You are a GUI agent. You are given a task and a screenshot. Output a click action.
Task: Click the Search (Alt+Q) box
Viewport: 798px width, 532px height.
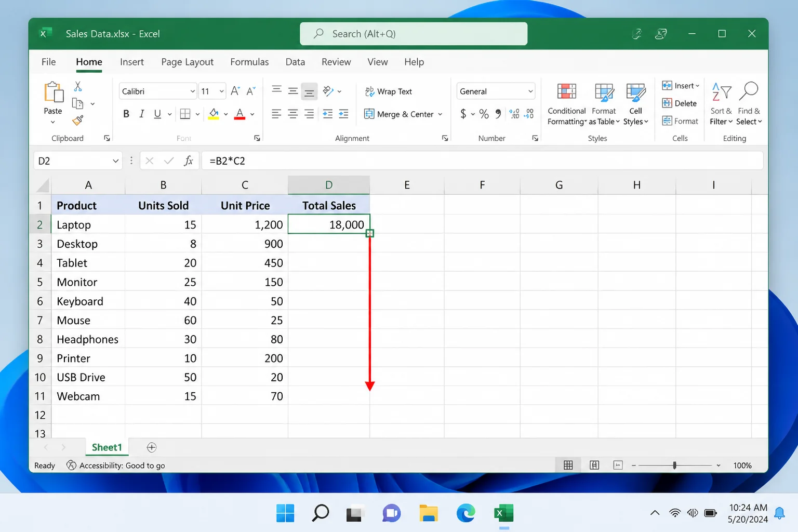coord(414,34)
